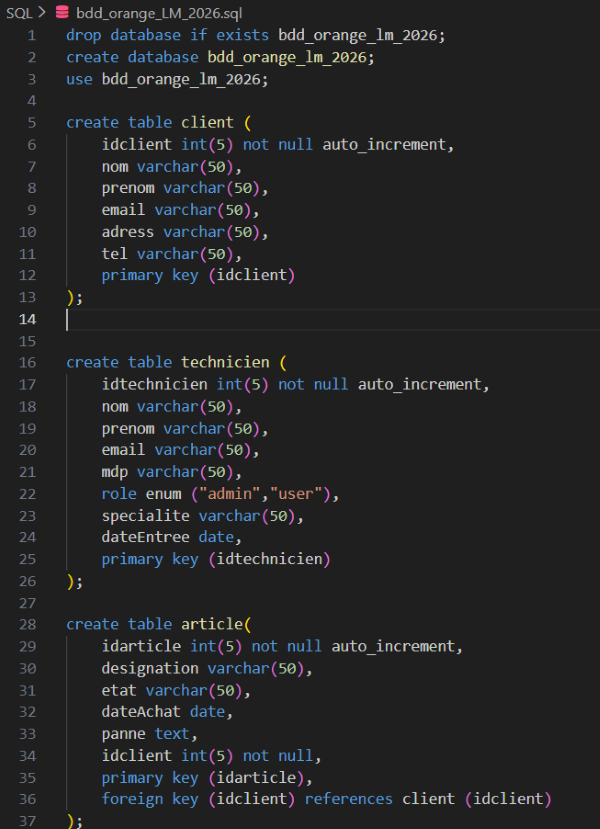Click 'auto_increment' on the idclient line 6
The width and height of the screenshot is (600, 829).
(384, 144)
